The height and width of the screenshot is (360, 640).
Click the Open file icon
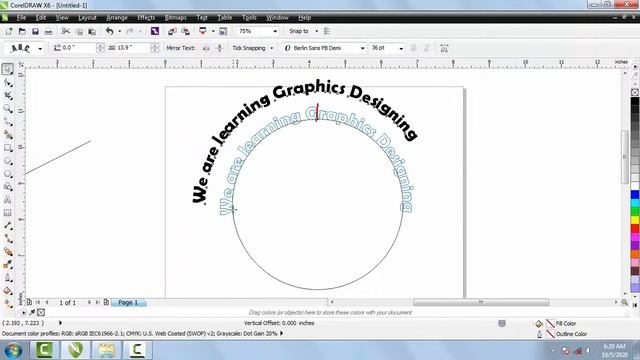[x=22, y=31]
